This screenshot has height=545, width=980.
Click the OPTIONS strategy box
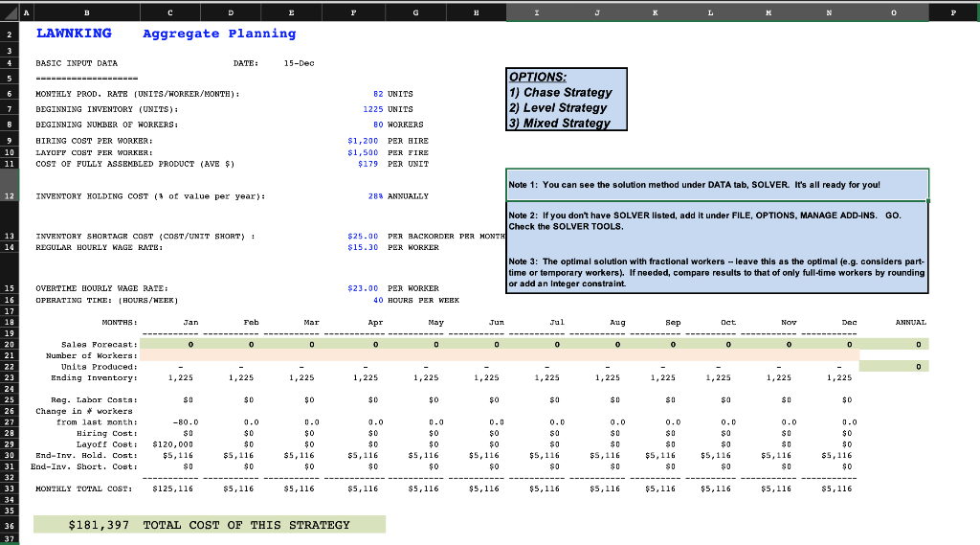(567, 100)
